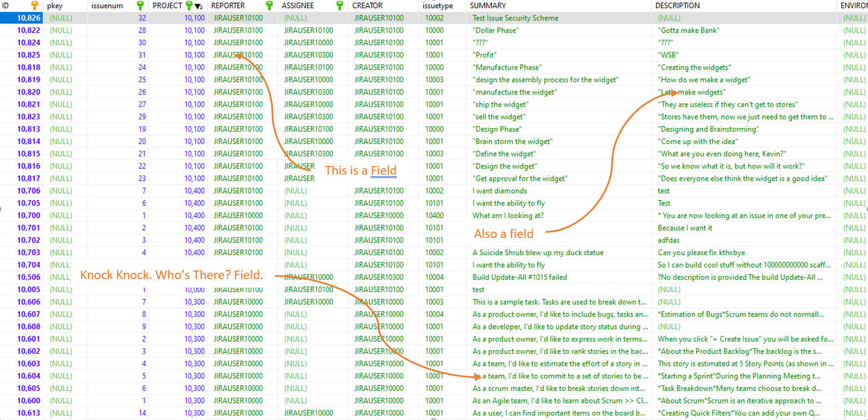
Task: Click the yellow primary key icon in ID header
Action: (x=35, y=6)
